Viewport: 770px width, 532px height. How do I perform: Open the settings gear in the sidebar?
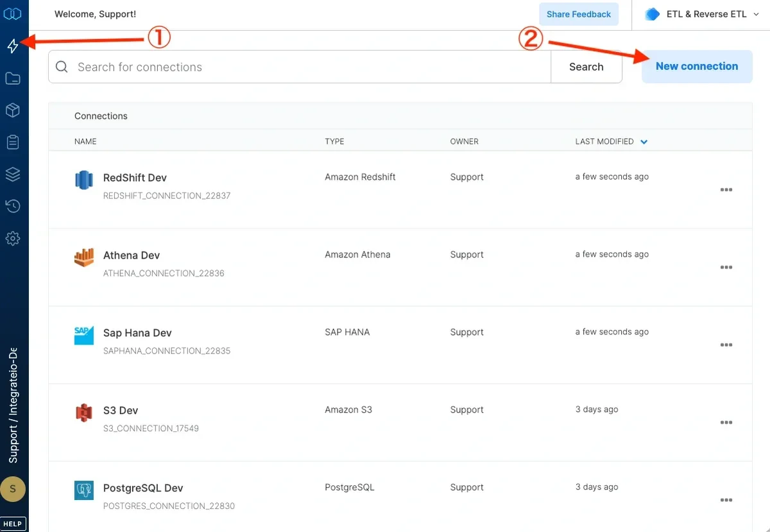13,238
